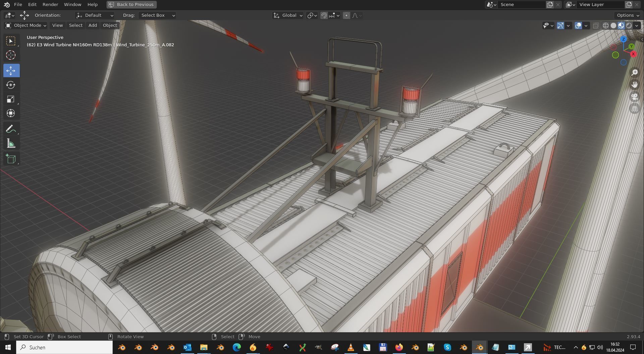Click the Suchen taskbar search box
The width and height of the screenshot is (644, 354).
coord(64,347)
